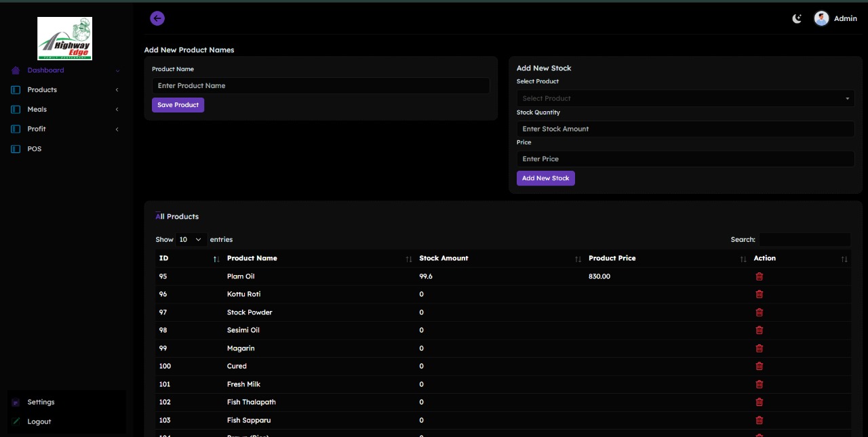Image resolution: width=868 pixels, height=437 pixels.
Task: Click the purple back arrow icon
Action: 157,18
